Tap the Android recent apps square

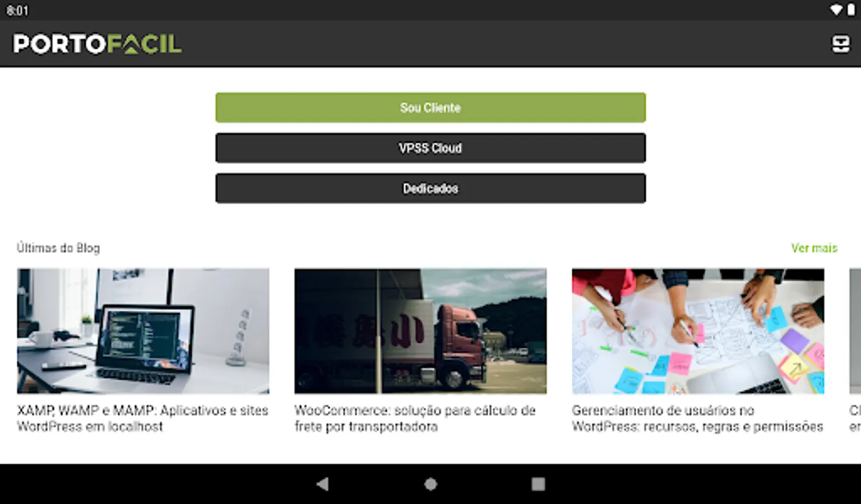coord(538,484)
